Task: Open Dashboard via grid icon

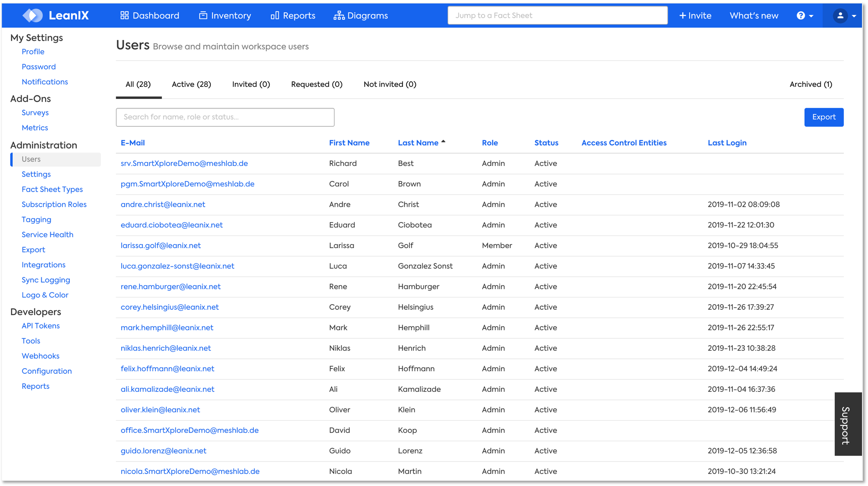Action: [124, 15]
